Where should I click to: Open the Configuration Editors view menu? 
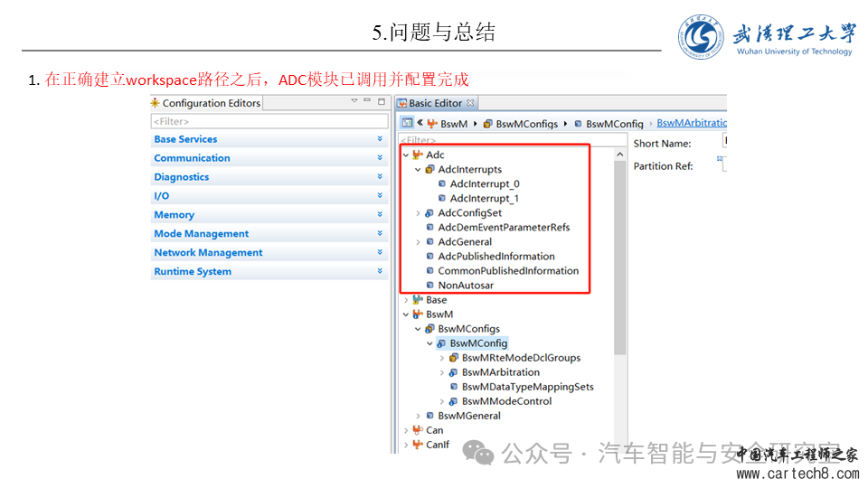354,100
